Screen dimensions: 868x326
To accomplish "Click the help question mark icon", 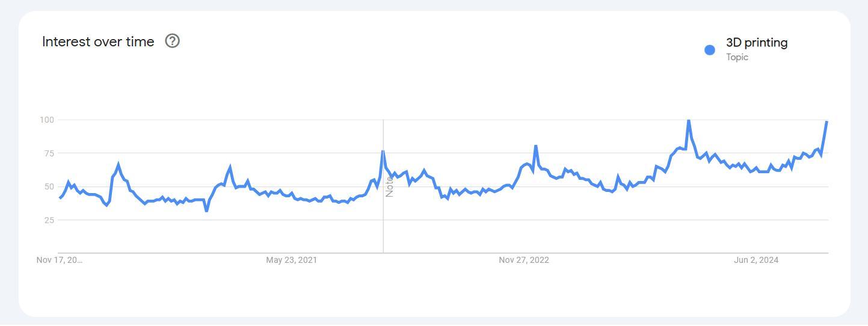I will point(173,41).
